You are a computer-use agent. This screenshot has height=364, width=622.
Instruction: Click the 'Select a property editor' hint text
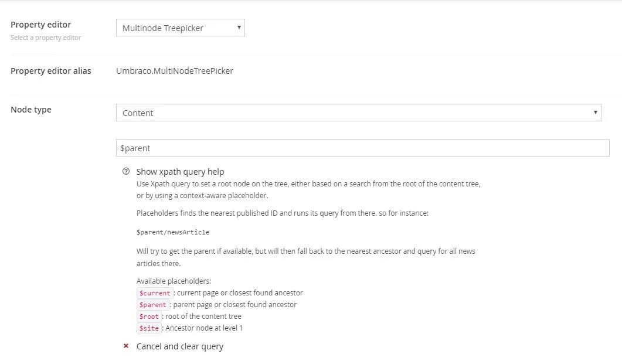point(46,38)
